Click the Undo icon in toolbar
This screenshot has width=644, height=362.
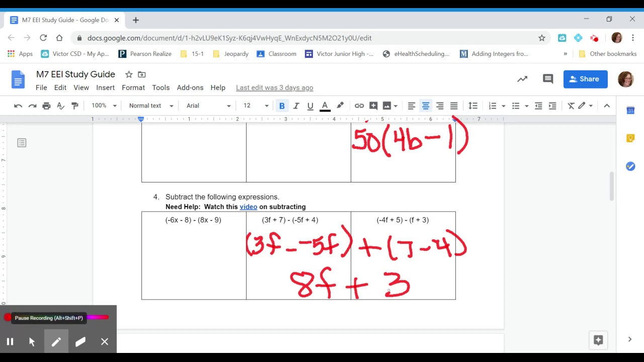click(18, 106)
